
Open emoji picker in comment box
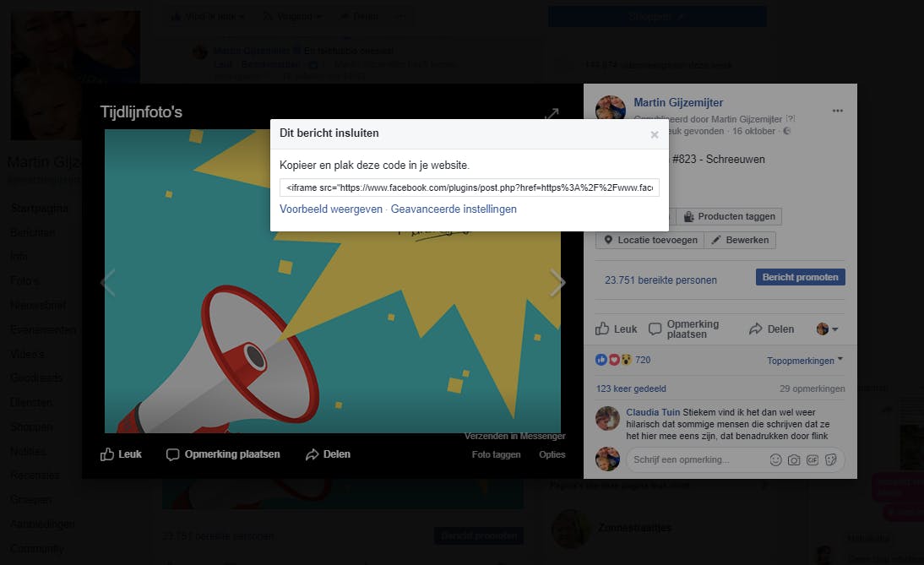[775, 459]
